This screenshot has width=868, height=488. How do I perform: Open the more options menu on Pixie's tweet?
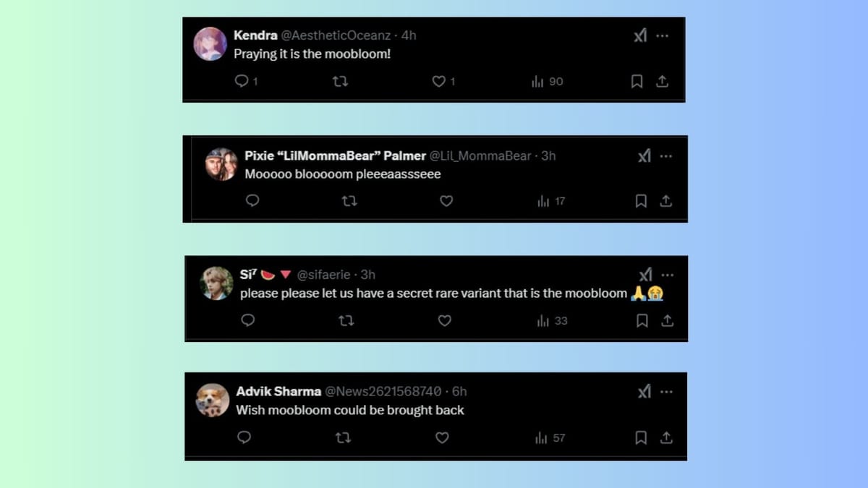[x=668, y=155]
